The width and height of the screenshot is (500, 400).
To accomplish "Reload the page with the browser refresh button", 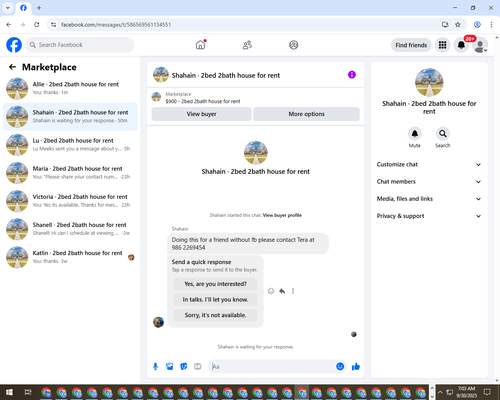I will tap(37, 25).
